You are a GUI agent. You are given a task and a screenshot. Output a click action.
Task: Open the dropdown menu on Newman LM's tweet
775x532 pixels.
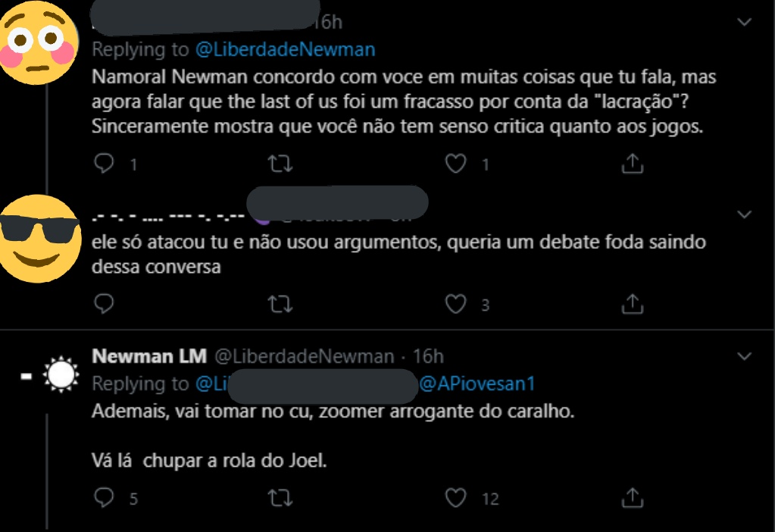tap(745, 355)
